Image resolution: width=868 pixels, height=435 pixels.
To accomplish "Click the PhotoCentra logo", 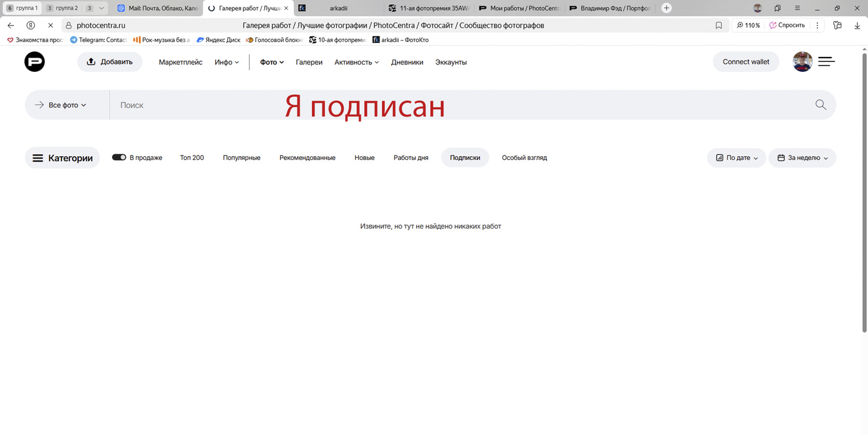I will [34, 61].
